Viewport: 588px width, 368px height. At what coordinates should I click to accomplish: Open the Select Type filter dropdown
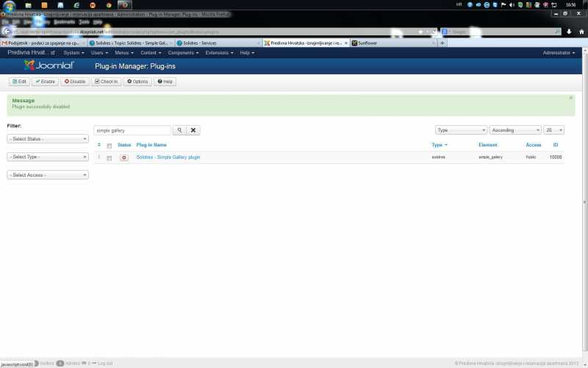point(48,157)
